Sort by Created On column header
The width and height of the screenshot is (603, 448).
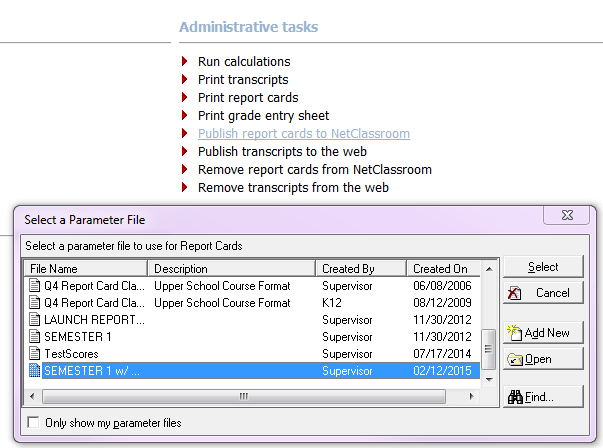pyautogui.click(x=443, y=268)
